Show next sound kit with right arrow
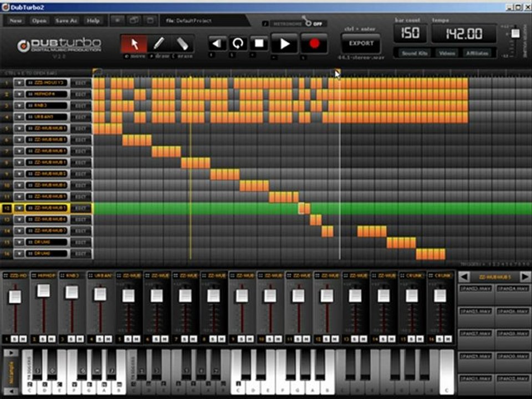 [525, 277]
